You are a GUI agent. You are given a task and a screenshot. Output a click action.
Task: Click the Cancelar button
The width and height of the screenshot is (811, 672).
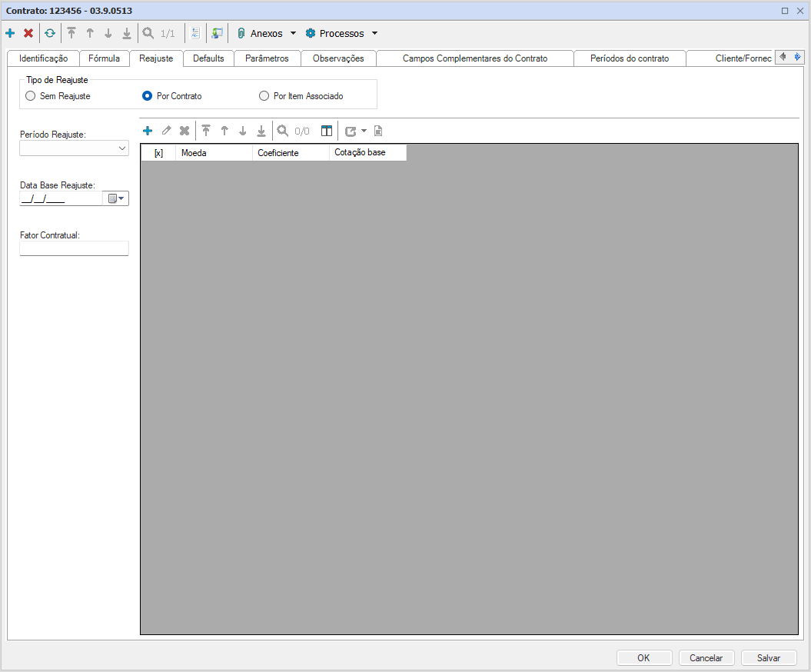[706, 658]
